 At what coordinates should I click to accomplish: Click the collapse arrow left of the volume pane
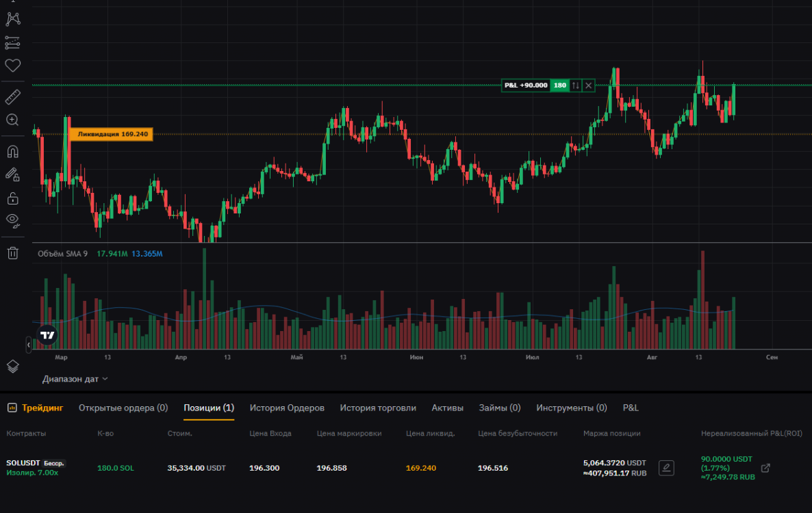point(29,345)
